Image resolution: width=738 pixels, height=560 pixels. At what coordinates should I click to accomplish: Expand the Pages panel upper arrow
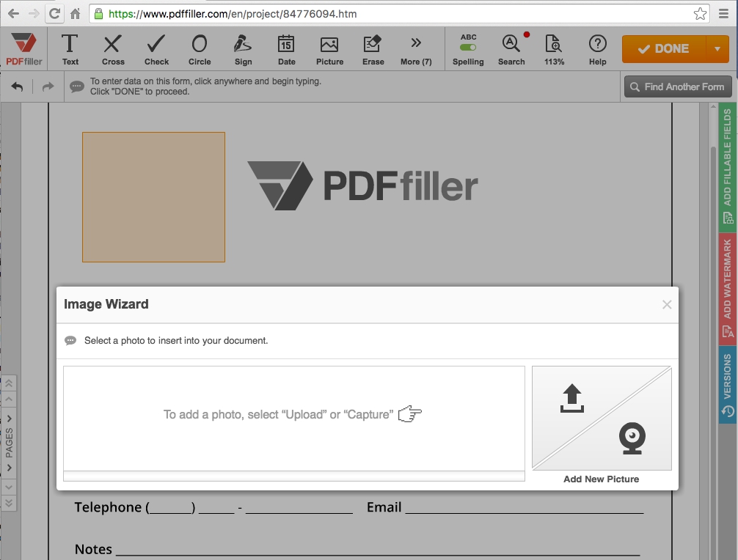tap(9, 419)
